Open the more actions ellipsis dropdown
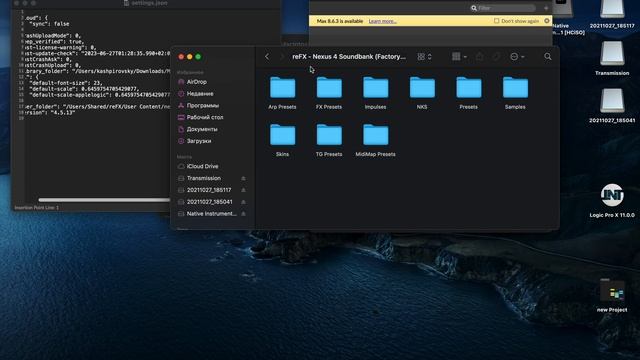The width and height of the screenshot is (640, 360). [517, 57]
